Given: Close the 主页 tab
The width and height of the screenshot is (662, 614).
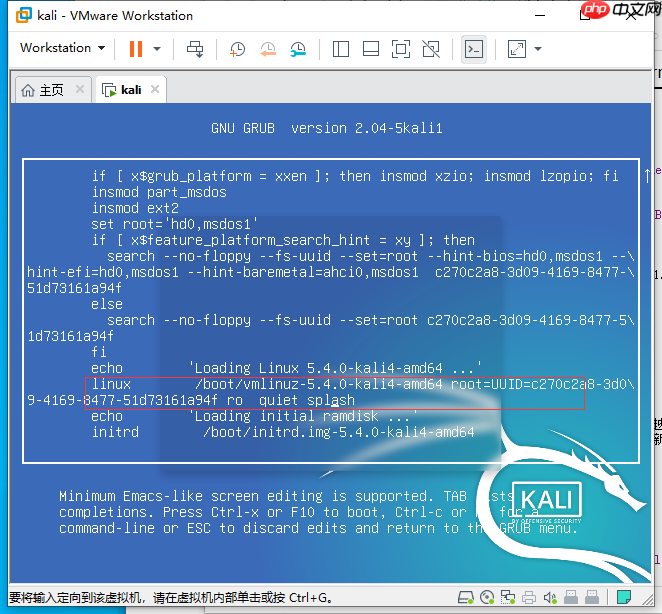Looking at the screenshot, I should pyautogui.click(x=80, y=89).
